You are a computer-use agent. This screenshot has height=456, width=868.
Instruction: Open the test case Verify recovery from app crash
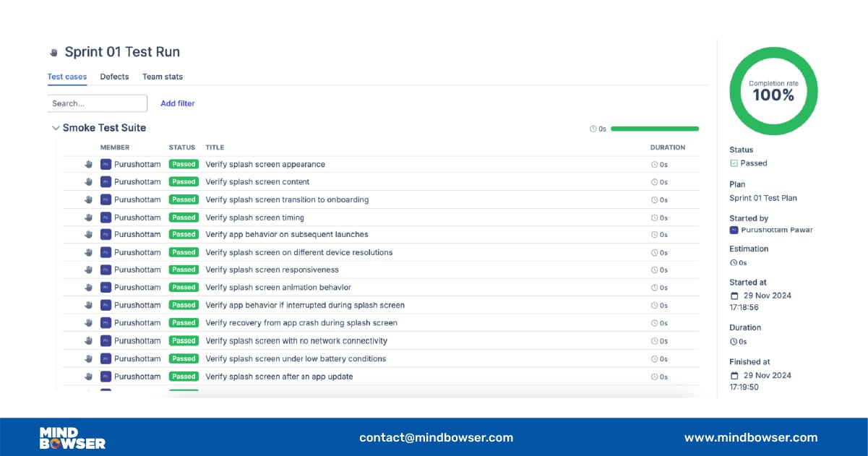click(x=302, y=322)
